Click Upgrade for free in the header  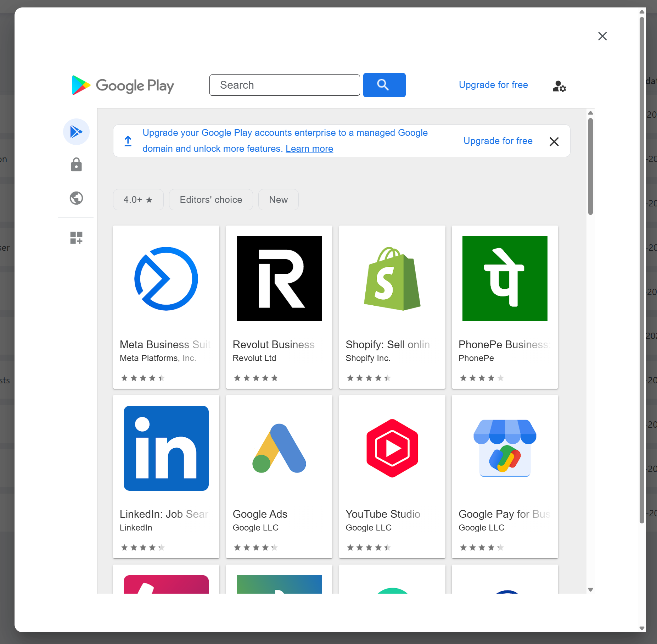tap(493, 85)
